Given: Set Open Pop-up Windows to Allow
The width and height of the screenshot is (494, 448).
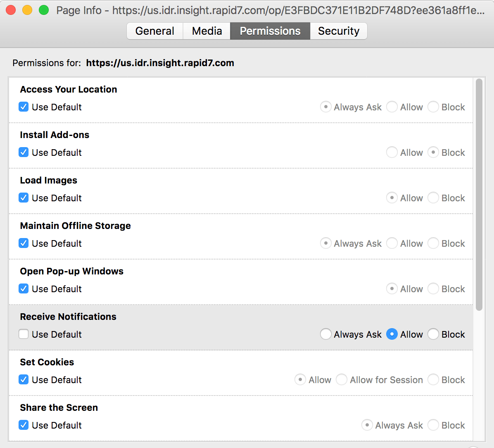Looking at the screenshot, I should coord(392,288).
